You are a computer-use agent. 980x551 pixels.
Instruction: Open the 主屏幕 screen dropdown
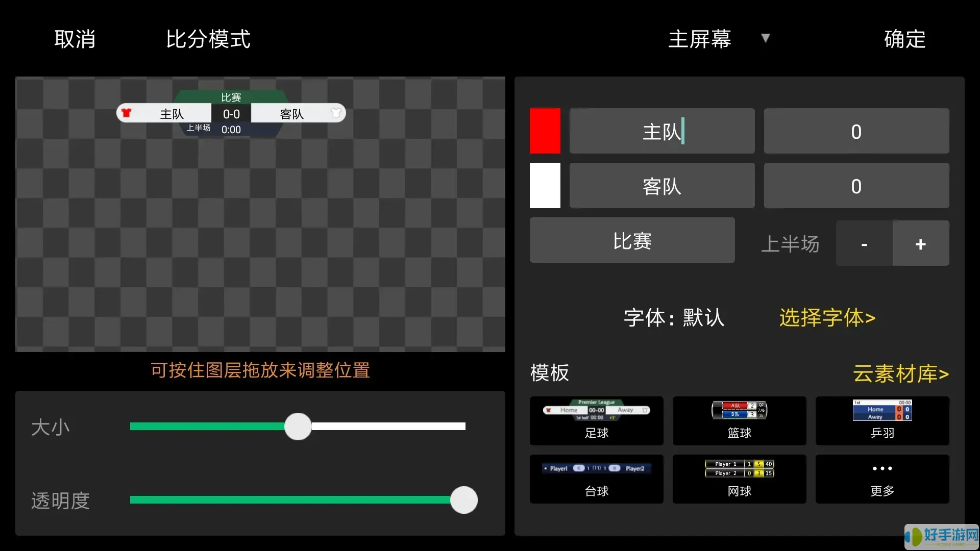click(719, 39)
